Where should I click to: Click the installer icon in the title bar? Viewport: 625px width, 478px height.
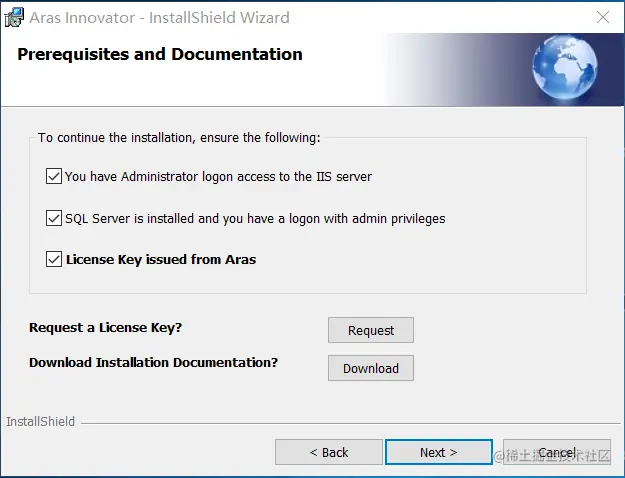(14, 17)
